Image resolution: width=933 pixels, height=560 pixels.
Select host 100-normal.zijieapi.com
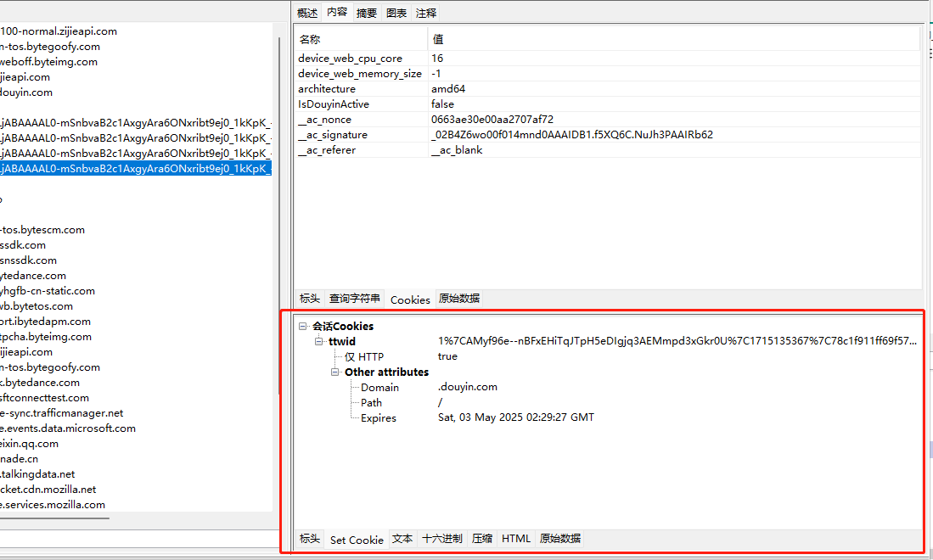59,31
